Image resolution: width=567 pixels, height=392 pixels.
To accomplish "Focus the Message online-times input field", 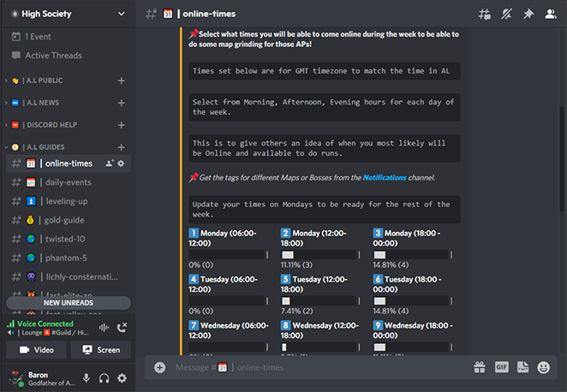I will click(320, 367).
